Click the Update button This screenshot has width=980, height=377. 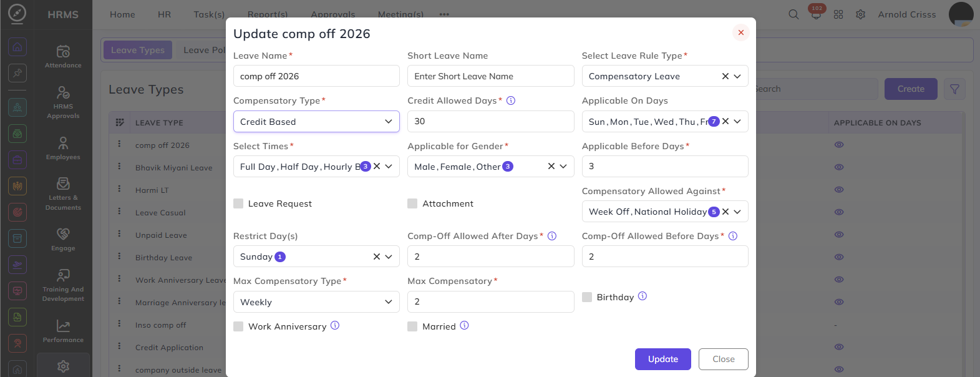[x=663, y=359]
